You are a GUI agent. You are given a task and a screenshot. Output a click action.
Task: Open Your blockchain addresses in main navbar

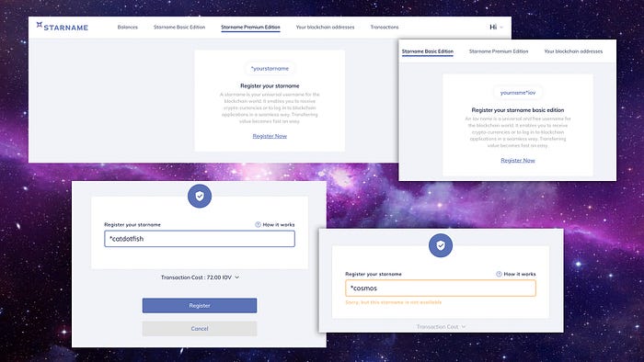(x=325, y=27)
